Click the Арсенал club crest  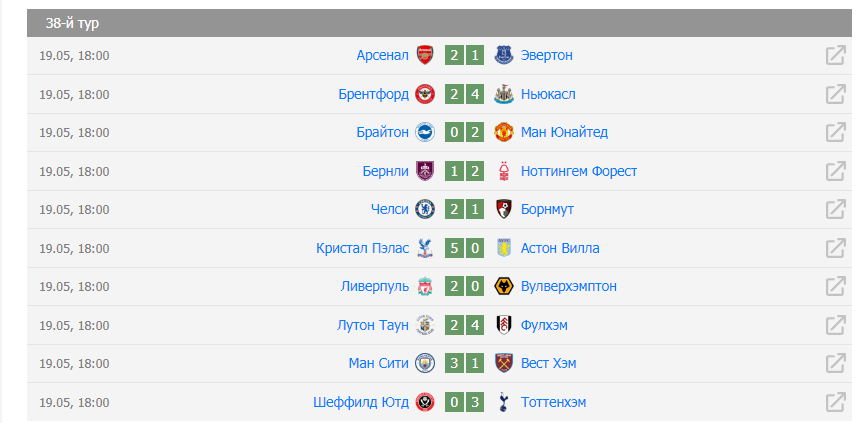pyautogui.click(x=425, y=55)
